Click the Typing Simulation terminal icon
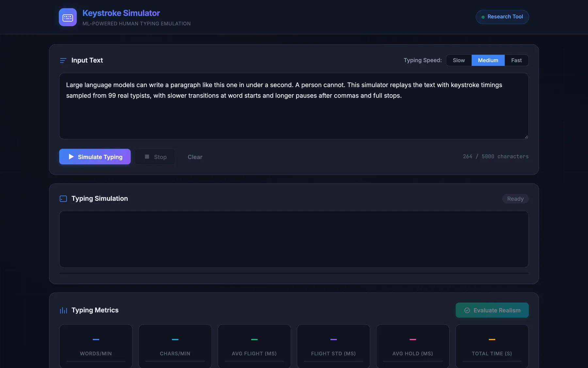 (x=63, y=199)
